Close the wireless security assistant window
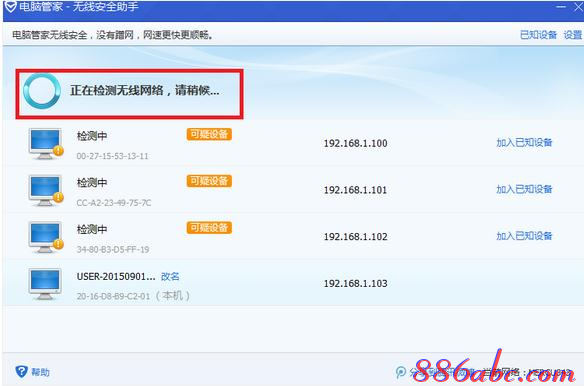This screenshot has height=386, width=584. [578, 7]
